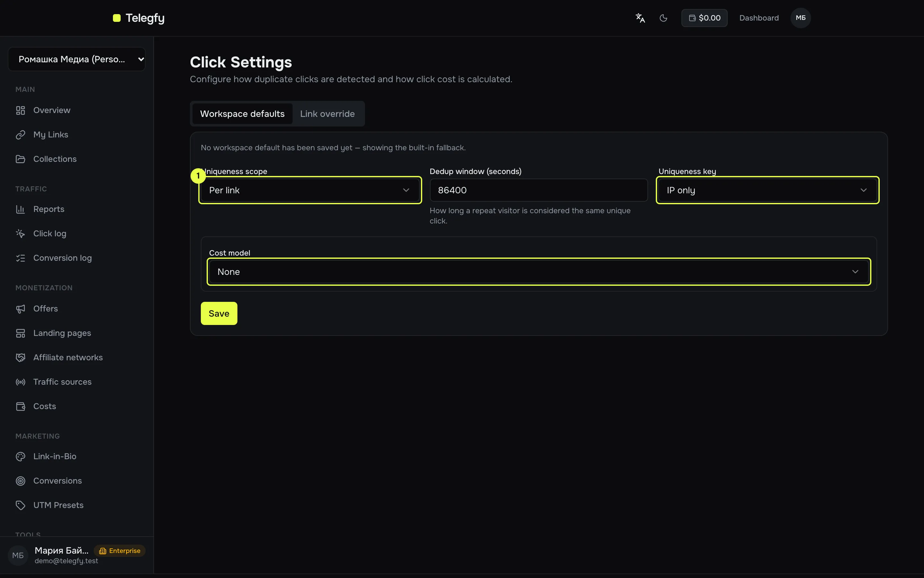Image resolution: width=924 pixels, height=578 pixels.
Task: Open the Uniqueness key dropdown
Action: tap(767, 190)
